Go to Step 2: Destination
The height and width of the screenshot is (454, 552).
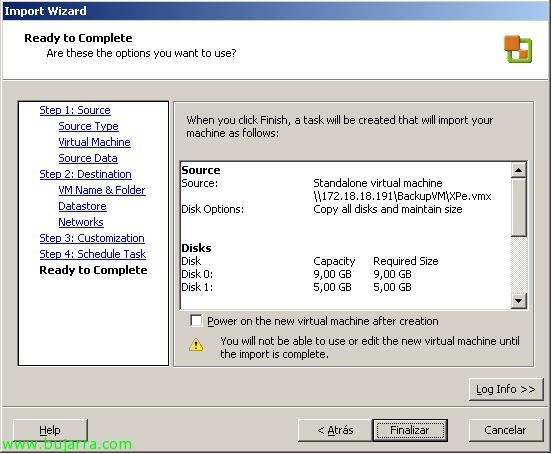pos(86,174)
